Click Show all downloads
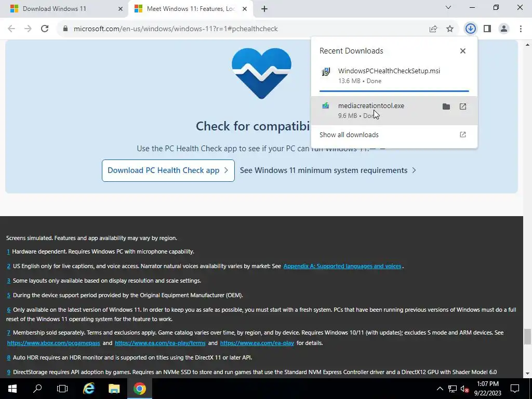Image resolution: width=532 pixels, height=399 pixels. pyautogui.click(x=394, y=135)
